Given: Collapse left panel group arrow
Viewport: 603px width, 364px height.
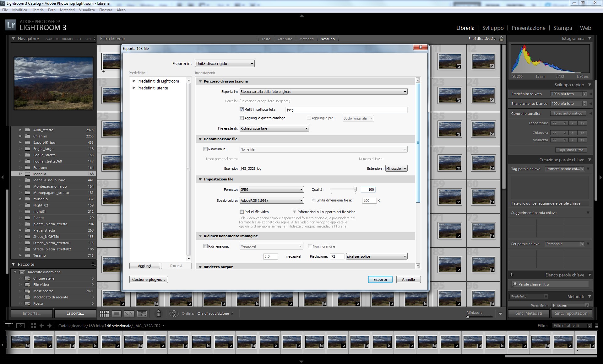Looking at the screenshot, I should click(x=3, y=178).
